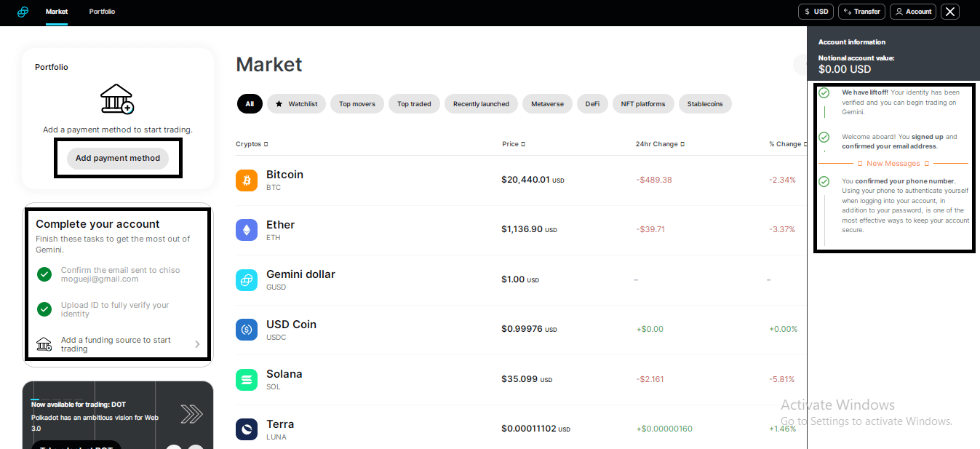Click the Terra LUNA icon
Image resolution: width=980 pixels, height=449 pixels.
[x=247, y=429]
